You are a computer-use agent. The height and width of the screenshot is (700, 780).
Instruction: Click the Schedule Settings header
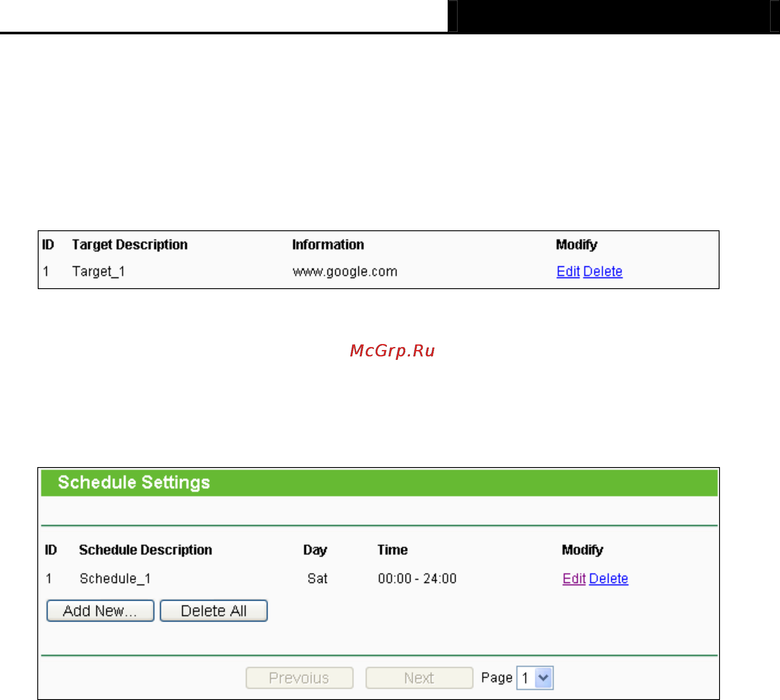(379, 483)
